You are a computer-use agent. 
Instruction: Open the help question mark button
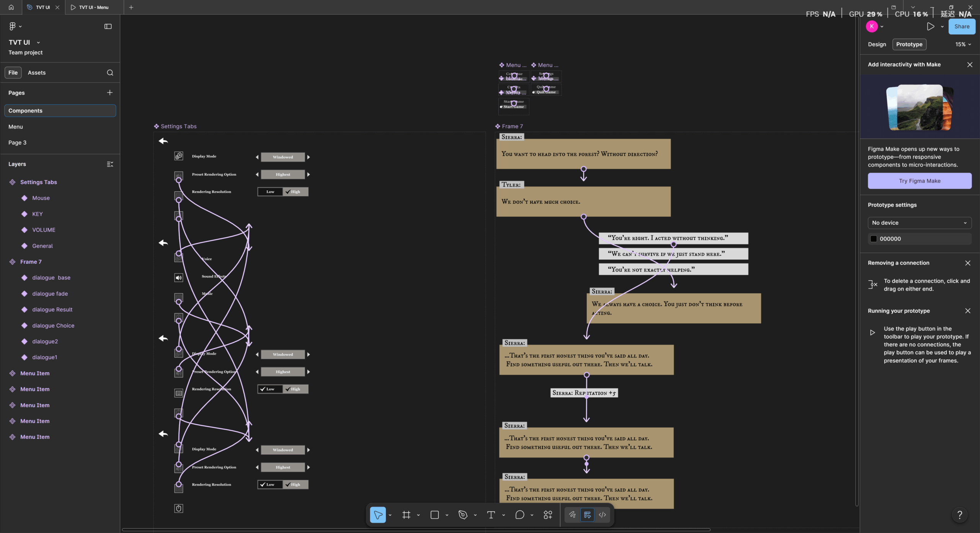click(x=959, y=515)
